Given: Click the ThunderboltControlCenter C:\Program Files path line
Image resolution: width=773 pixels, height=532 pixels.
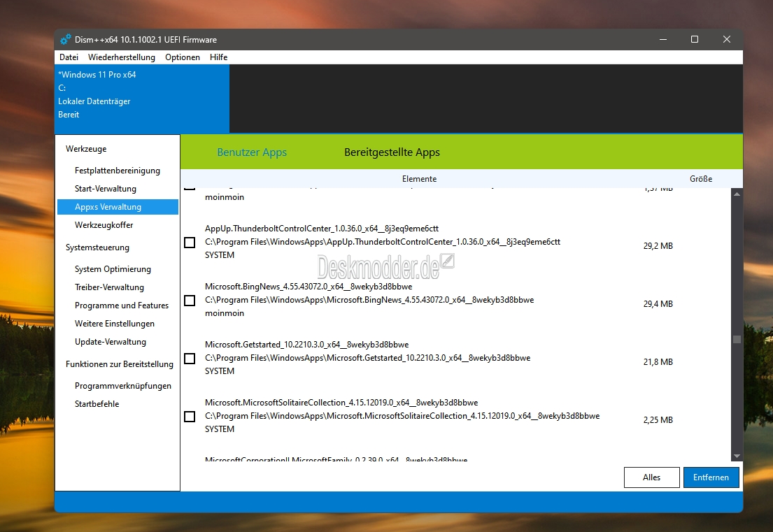Looking at the screenshot, I should point(383,242).
